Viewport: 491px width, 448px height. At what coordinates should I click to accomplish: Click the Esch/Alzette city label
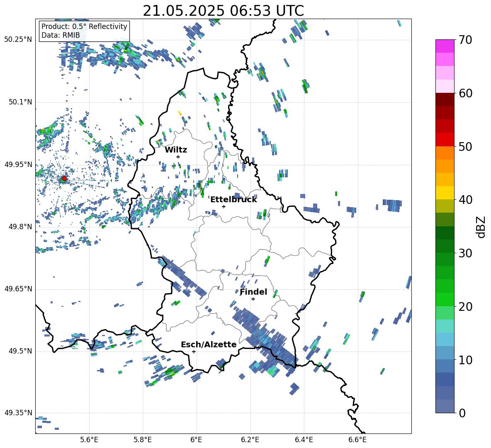pos(209,344)
